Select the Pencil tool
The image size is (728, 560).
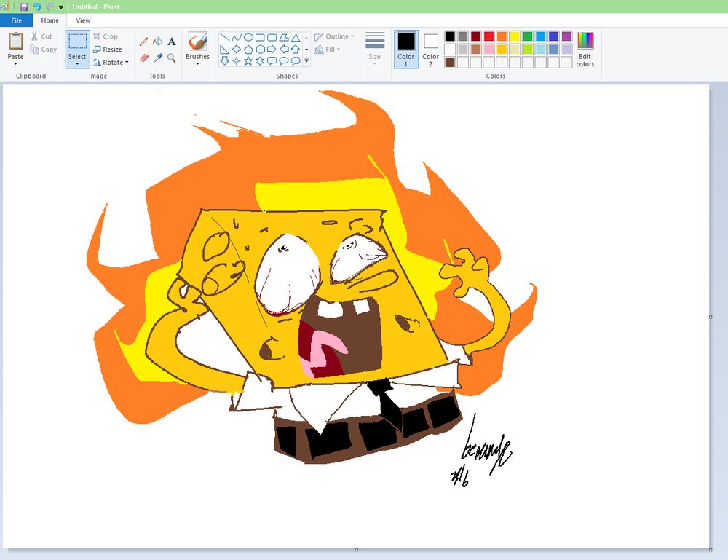pyautogui.click(x=144, y=42)
